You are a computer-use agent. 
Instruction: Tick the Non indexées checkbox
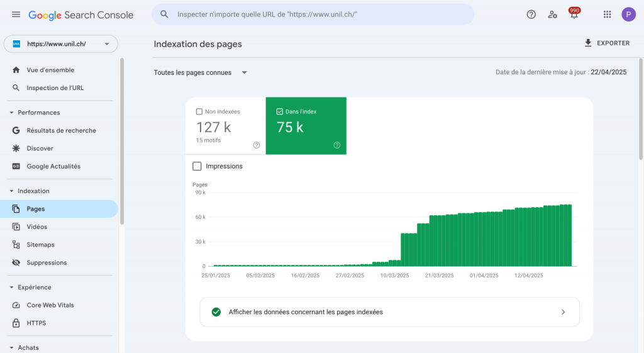coord(199,111)
